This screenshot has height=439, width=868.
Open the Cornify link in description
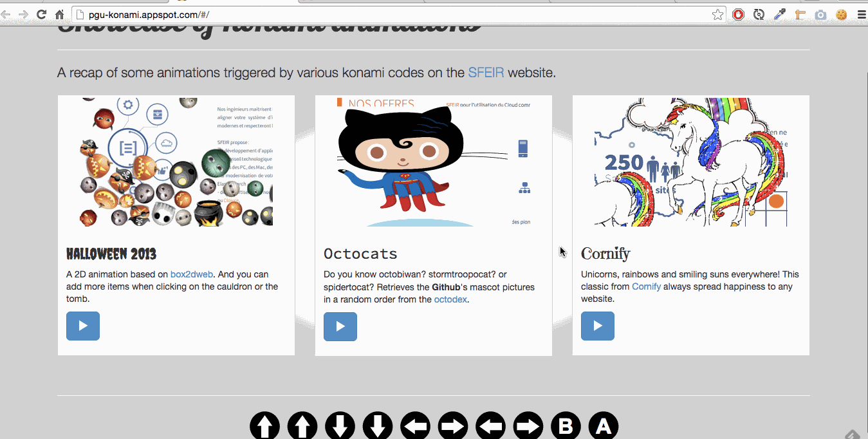[646, 286]
